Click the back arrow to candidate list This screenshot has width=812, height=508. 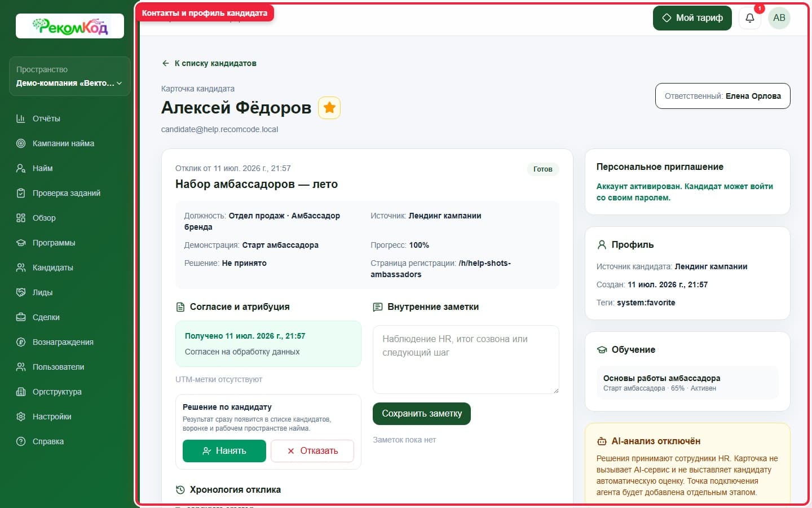click(165, 63)
